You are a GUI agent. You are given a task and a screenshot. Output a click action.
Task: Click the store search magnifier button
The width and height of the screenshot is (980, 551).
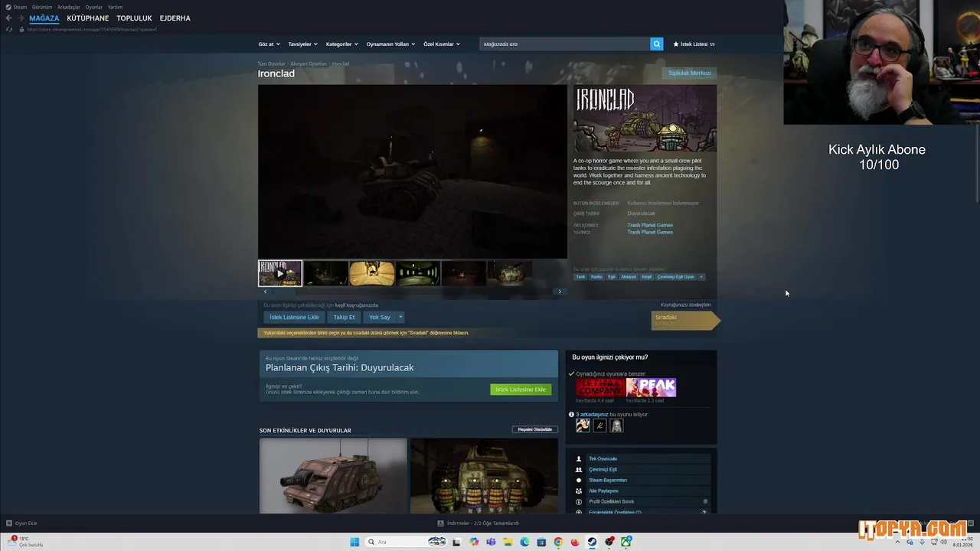656,44
